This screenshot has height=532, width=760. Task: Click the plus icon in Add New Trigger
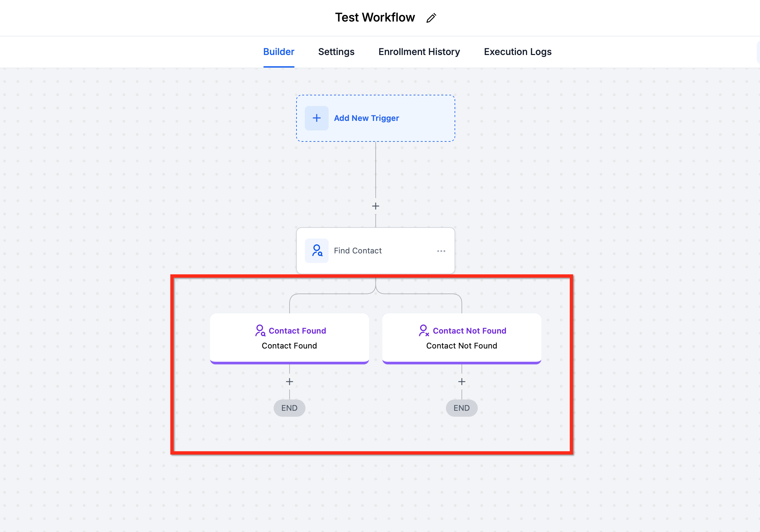[316, 118]
